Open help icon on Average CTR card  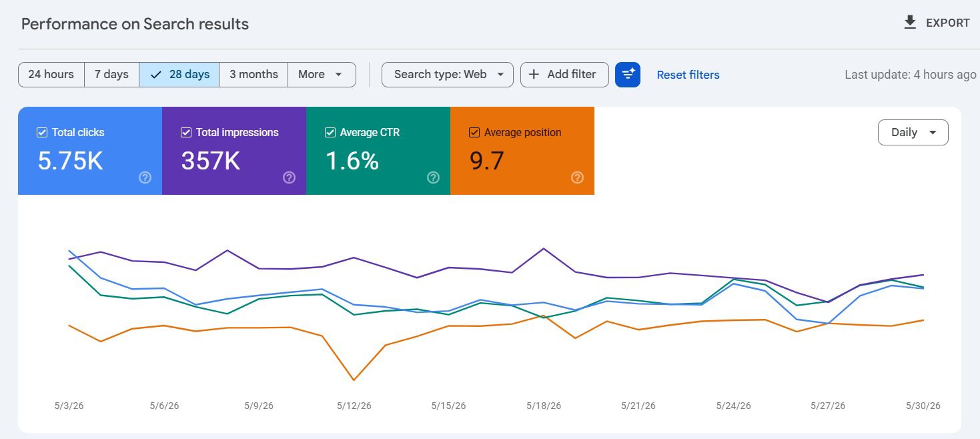[433, 177]
